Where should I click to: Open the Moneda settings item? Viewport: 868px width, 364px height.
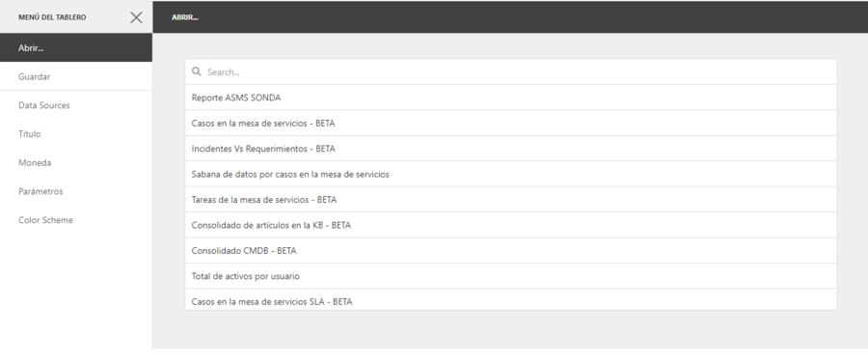point(76,163)
